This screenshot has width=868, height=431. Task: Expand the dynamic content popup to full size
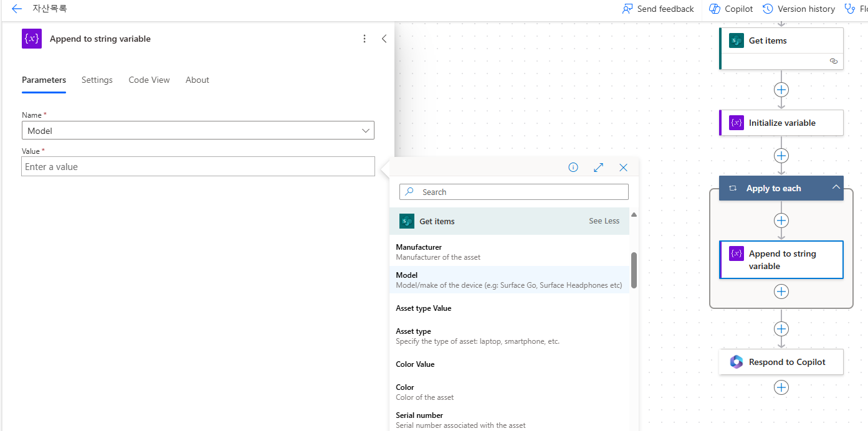(x=598, y=167)
